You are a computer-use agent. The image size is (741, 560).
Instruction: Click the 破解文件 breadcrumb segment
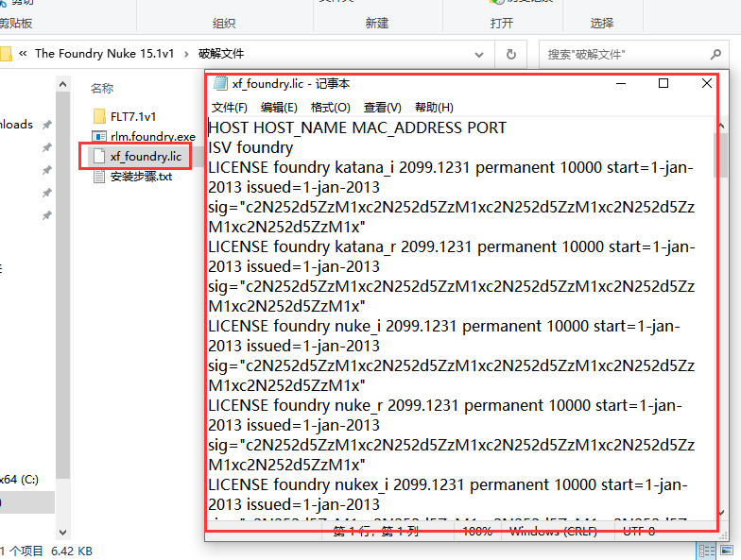(221, 54)
